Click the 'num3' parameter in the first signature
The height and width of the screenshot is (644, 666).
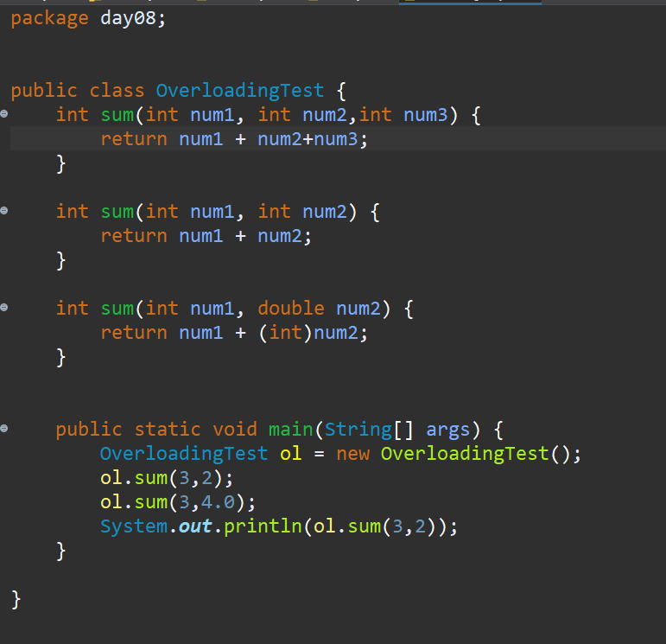tap(425, 116)
